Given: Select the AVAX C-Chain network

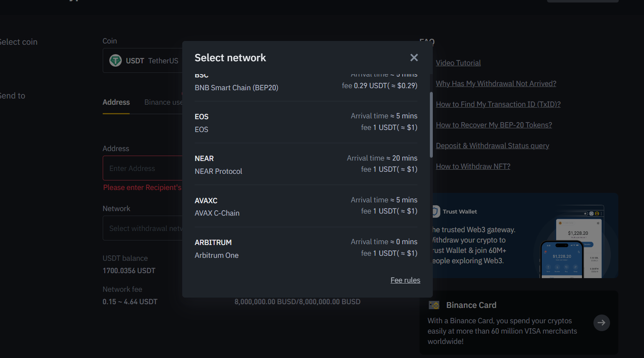Looking at the screenshot, I should pos(306,206).
